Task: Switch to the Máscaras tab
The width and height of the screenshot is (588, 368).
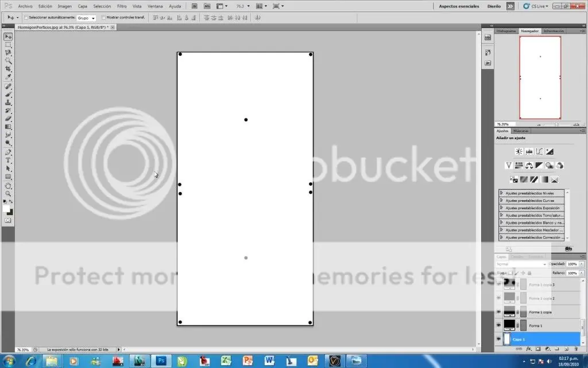Action: coord(520,131)
